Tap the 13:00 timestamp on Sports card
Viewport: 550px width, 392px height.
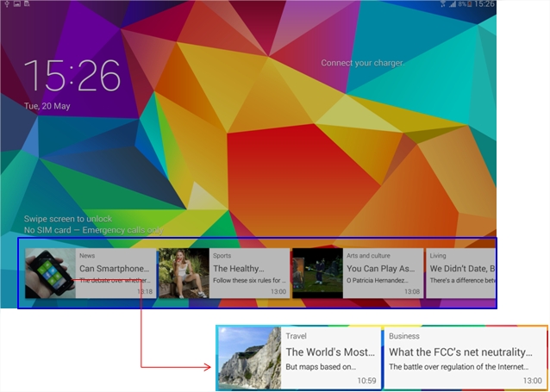278,292
